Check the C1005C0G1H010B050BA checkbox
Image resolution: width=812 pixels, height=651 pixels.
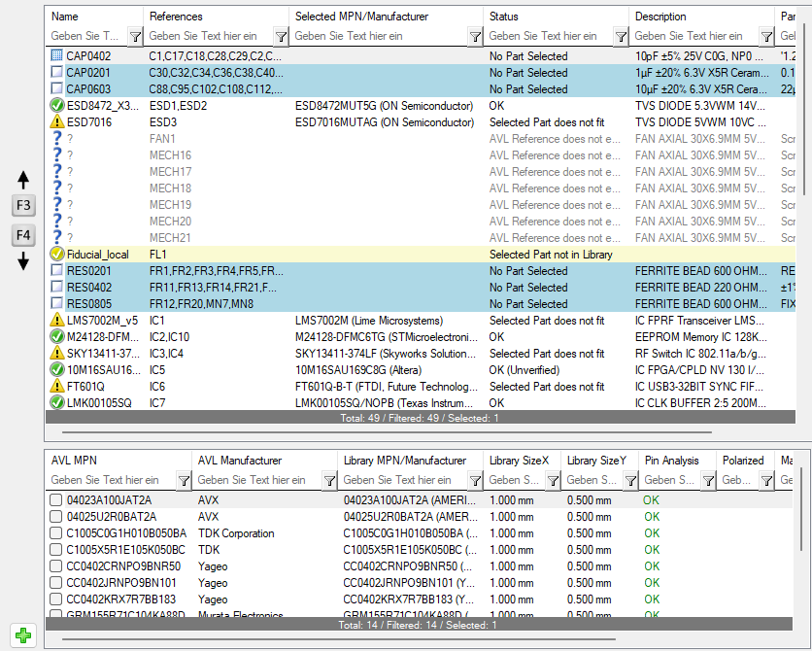[x=55, y=533]
